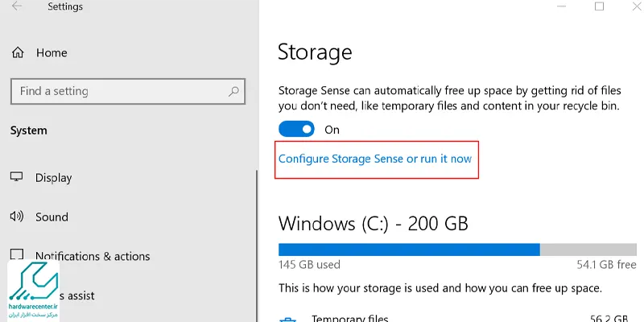Viewport: 644px width, 322px height.
Task: Click the sidebar vertical scrollbar
Action: point(257,246)
